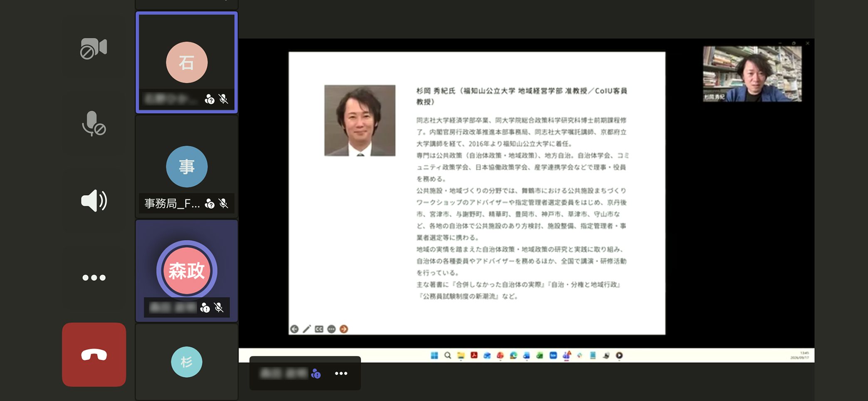Image resolution: width=868 pixels, height=401 pixels.
Task: Open Windows Start menu in shared screen
Action: click(434, 355)
